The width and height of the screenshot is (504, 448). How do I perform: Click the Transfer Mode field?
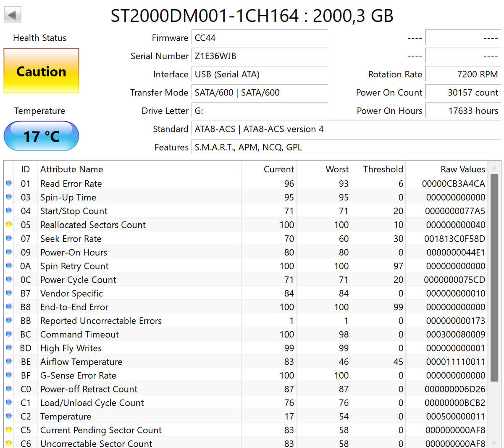pyautogui.click(x=259, y=92)
